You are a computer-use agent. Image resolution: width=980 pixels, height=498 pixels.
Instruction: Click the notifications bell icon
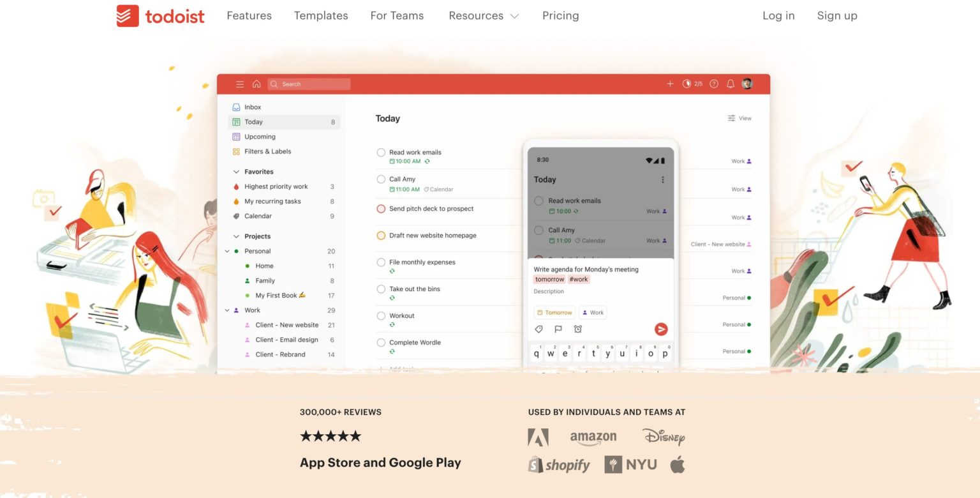pyautogui.click(x=729, y=84)
